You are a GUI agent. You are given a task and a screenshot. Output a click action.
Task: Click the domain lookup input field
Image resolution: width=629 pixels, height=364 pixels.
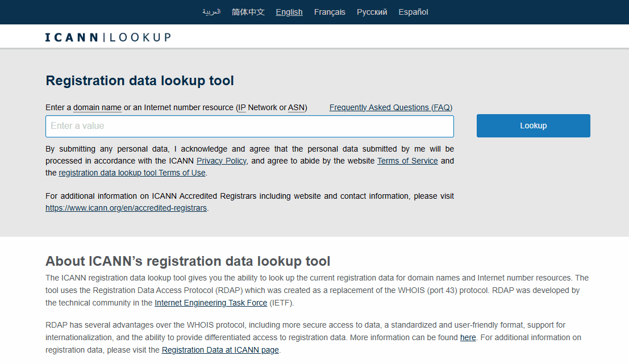249,126
